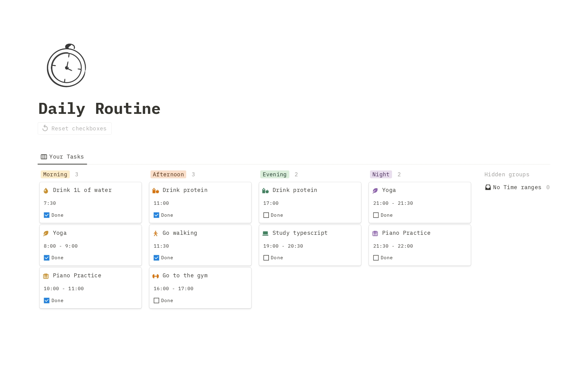The image size is (588, 367).
Task: Click the green protein icon in Evening column
Action: (x=265, y=191)
